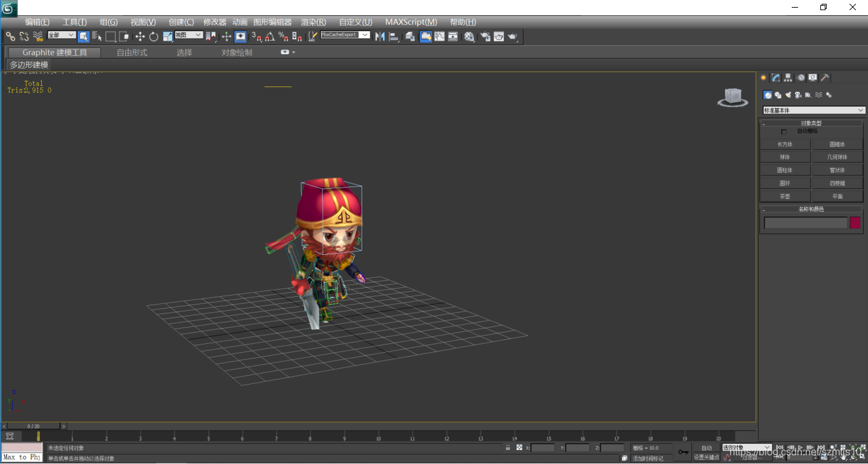
Task: Open the Hierarchy panel tab
Action: (788, 78)
